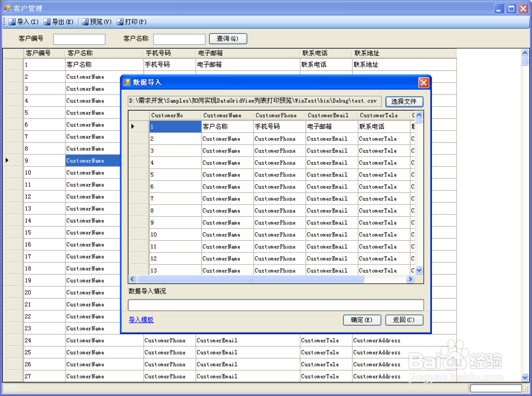Select CustomerTele cell in dialog row 11

[384, 247]
